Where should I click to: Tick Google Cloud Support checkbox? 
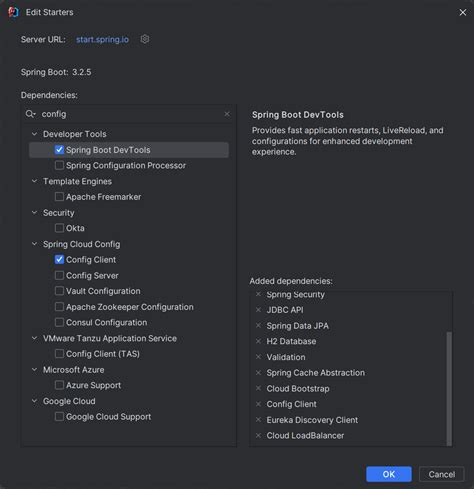pyautogui.click(x=59, y=416)
